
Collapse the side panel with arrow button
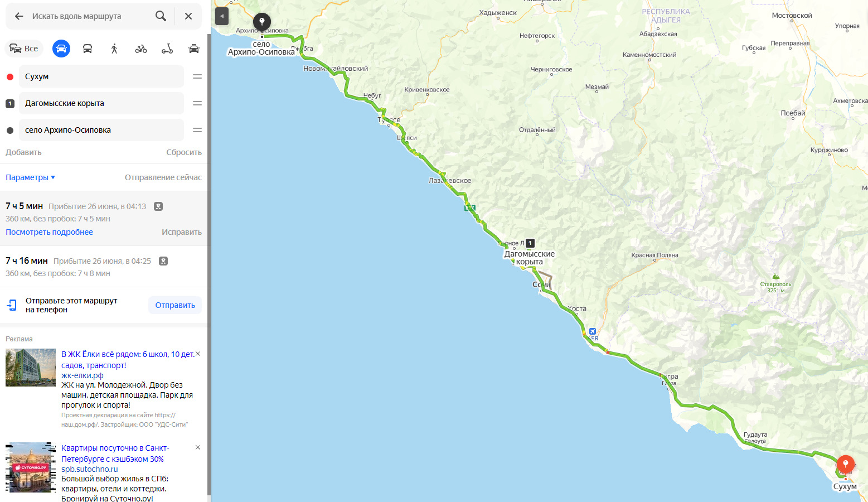222,16
